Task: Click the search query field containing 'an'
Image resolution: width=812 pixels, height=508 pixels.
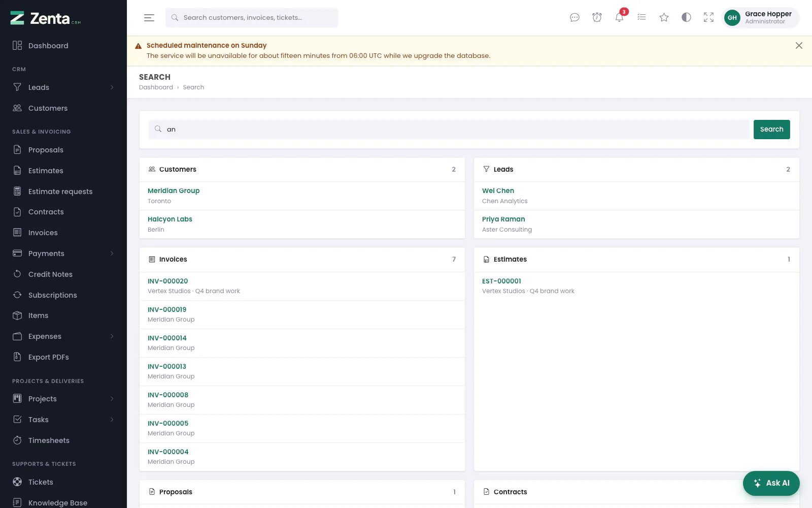Action: [x=449, y=130]
